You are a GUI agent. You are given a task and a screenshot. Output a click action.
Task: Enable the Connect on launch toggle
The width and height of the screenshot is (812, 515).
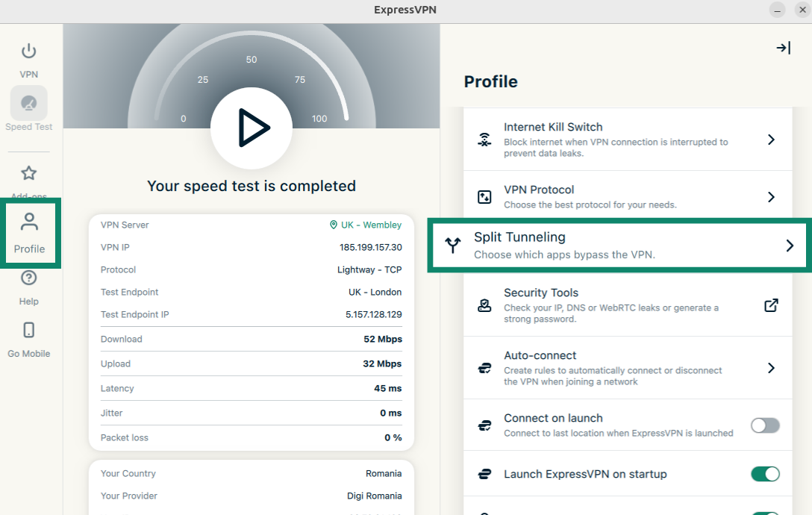765,425
